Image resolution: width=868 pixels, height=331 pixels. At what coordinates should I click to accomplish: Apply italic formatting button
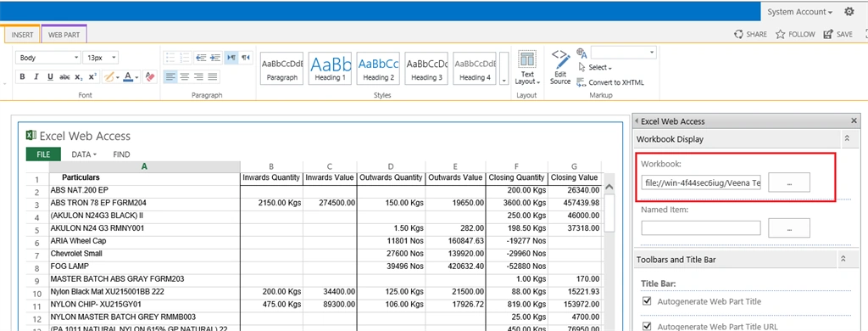(x=36, y=77)
